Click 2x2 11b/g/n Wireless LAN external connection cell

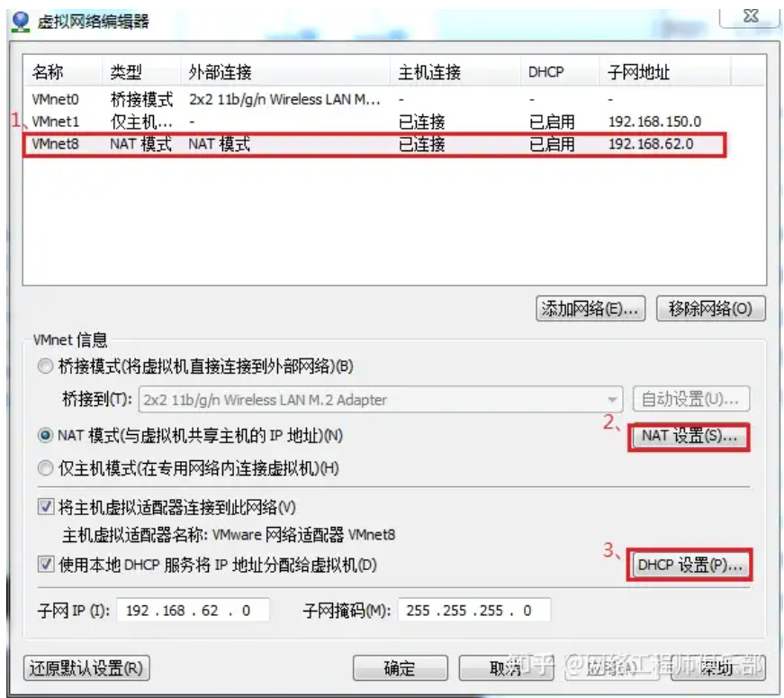pos(284,99)
